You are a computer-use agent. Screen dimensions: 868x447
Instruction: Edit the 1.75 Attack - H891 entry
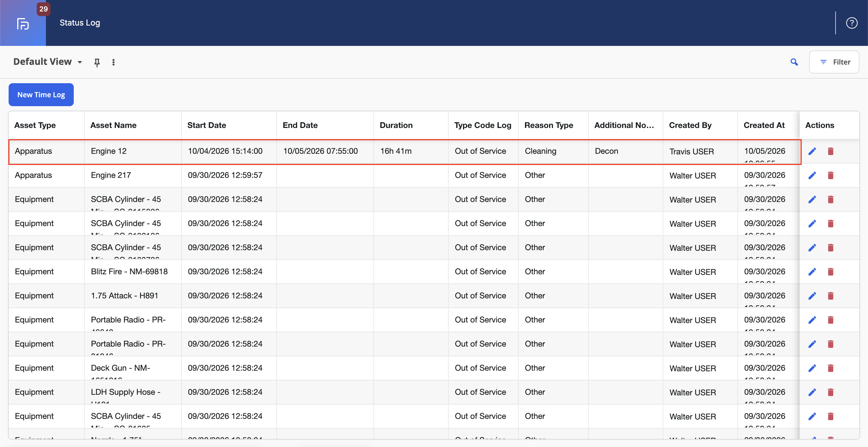(812, 296)
